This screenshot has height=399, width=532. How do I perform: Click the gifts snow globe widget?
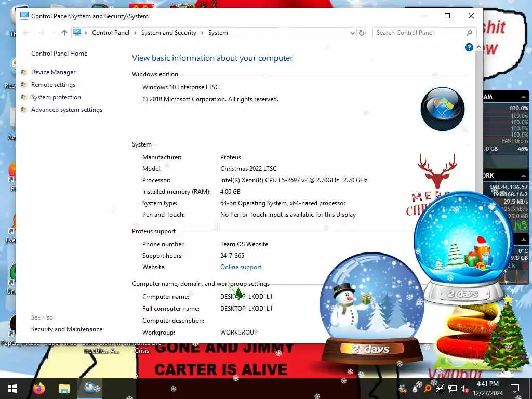[463, 248]
